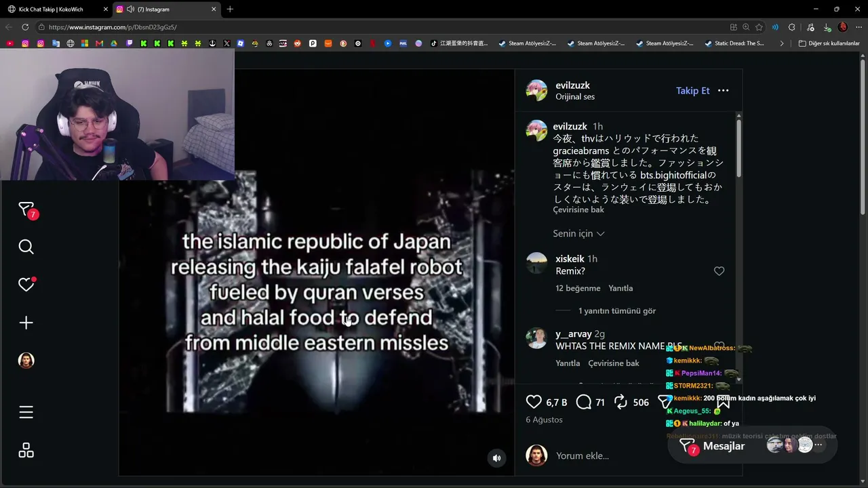Viewport: 868px width, 488px height.
Task: Open Read aloud icon in address bar
Action: pyautogui.click(x=775, y=27)
